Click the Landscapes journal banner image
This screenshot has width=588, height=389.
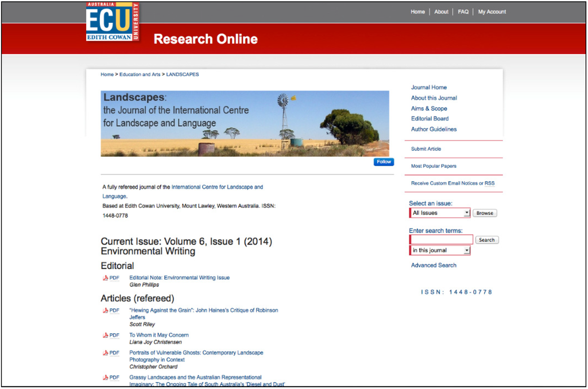245,123
